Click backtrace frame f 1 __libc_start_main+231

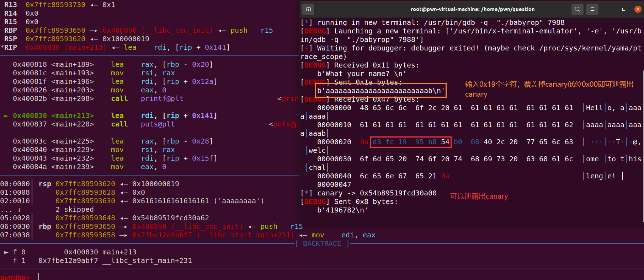click(102, 261)
